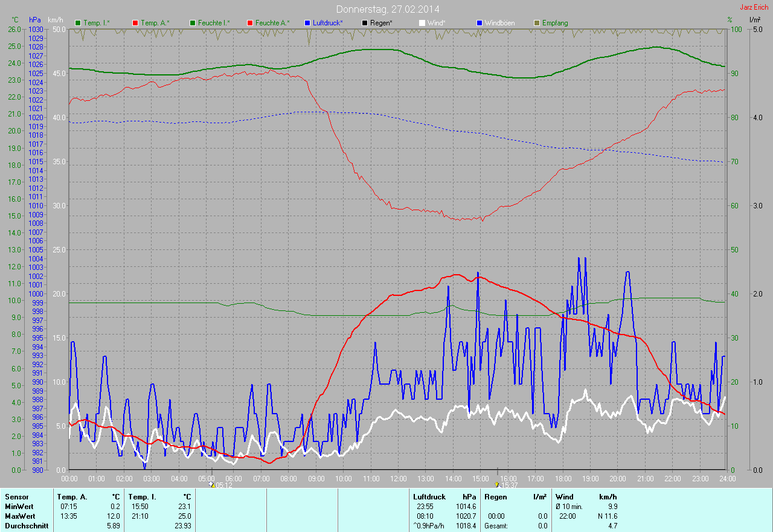
Task: Click the 'Sensor' header in the summary table
Action: coord(16,496)
